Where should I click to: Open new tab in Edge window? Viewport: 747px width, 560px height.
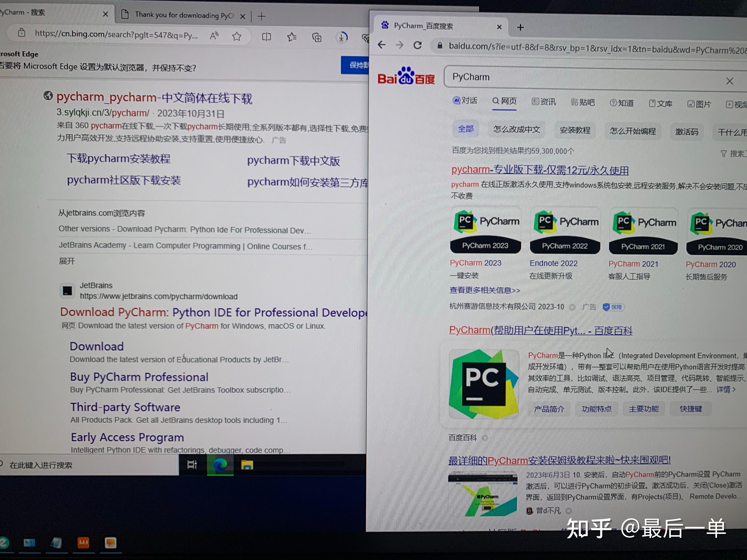coord(261,16)
